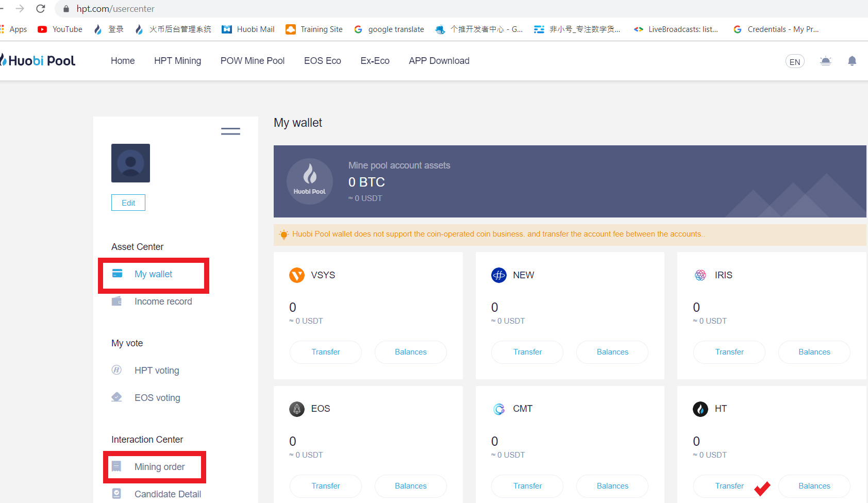The width and height of the screenshot is (868, 503).
Task: Click Balances on the EOS card
Action: (x=411, y=486)
